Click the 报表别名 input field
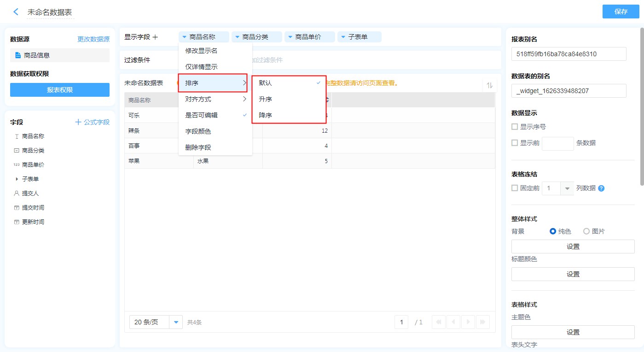The width and height of the screenshot is (644, 352). [569, 54]
